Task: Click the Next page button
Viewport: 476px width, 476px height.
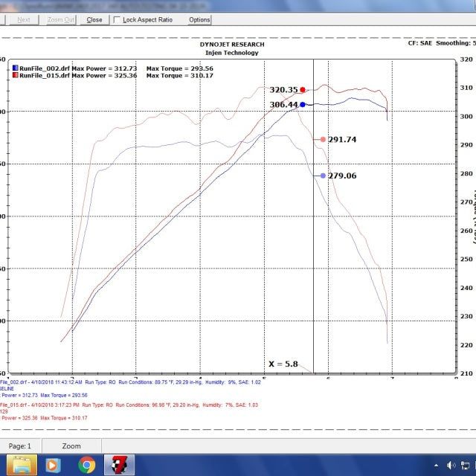Action: (24, 20)
